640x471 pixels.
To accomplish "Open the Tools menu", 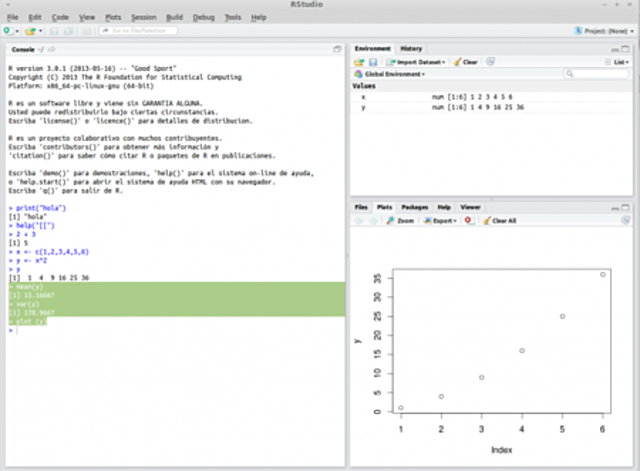I will (x=233, y=17).
